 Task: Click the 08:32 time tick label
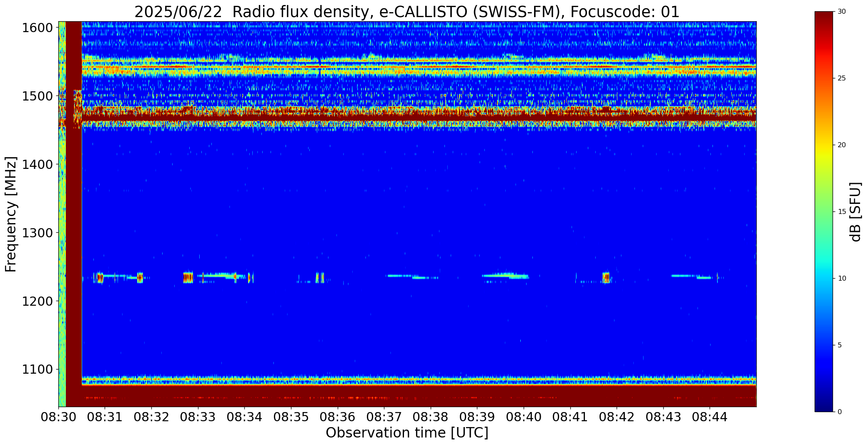(x=151, y=417)
